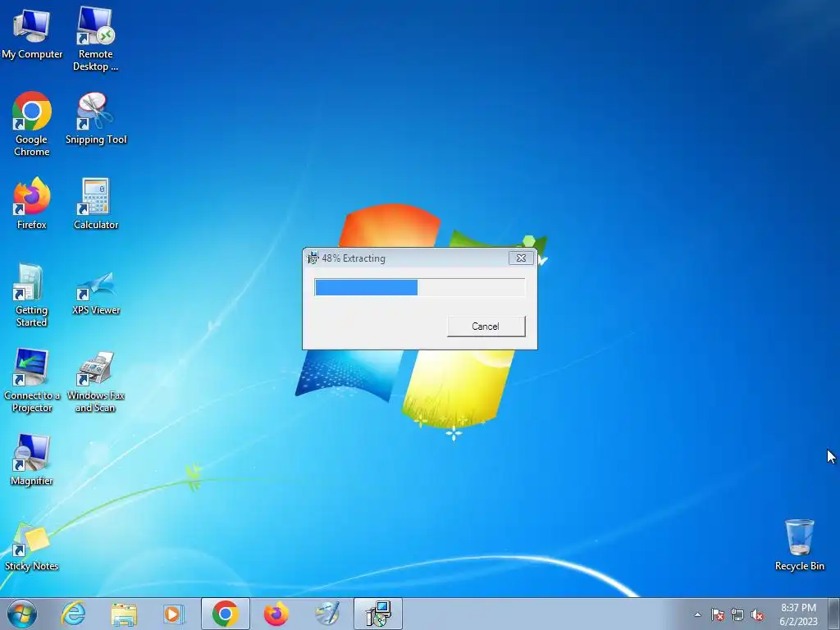
Task: Open network status tray icon
Action: tap(737, 614)
